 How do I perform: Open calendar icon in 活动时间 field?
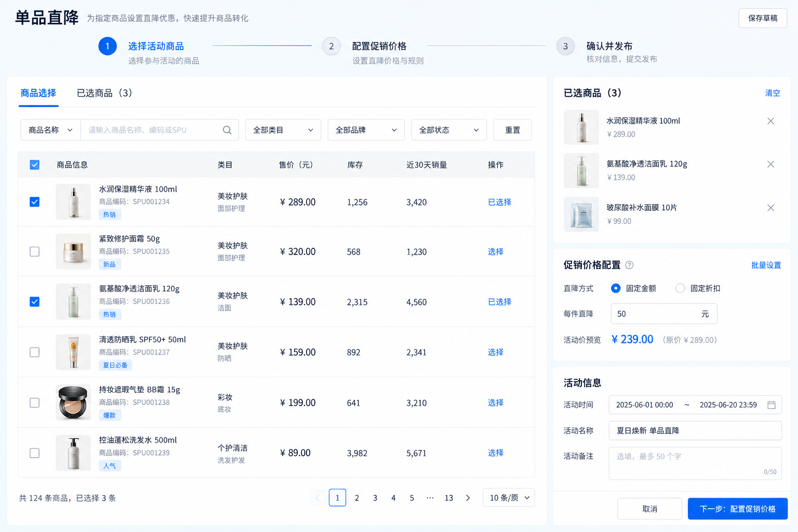[x=772, y=405]
